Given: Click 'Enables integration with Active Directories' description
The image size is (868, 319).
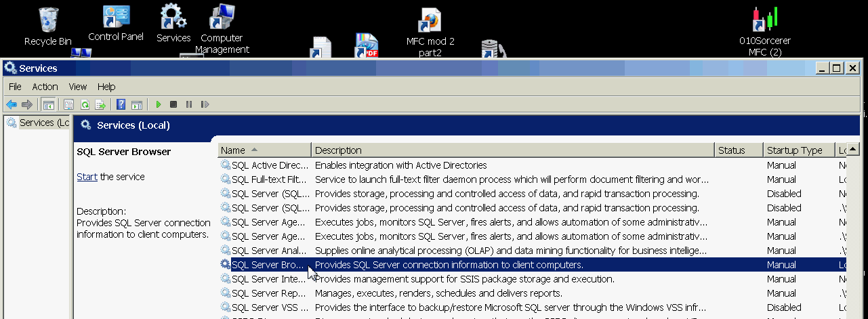Looking at the screenshot, I should tap(401, 165).
